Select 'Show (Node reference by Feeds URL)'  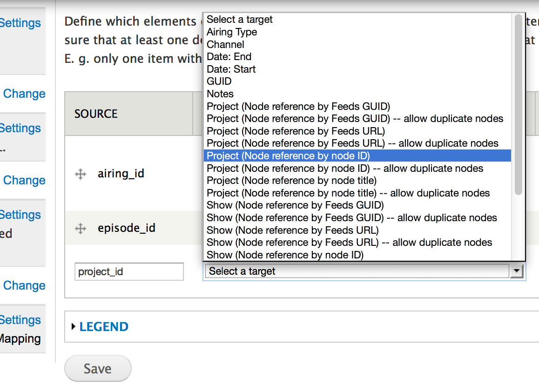tap(292, 230)
